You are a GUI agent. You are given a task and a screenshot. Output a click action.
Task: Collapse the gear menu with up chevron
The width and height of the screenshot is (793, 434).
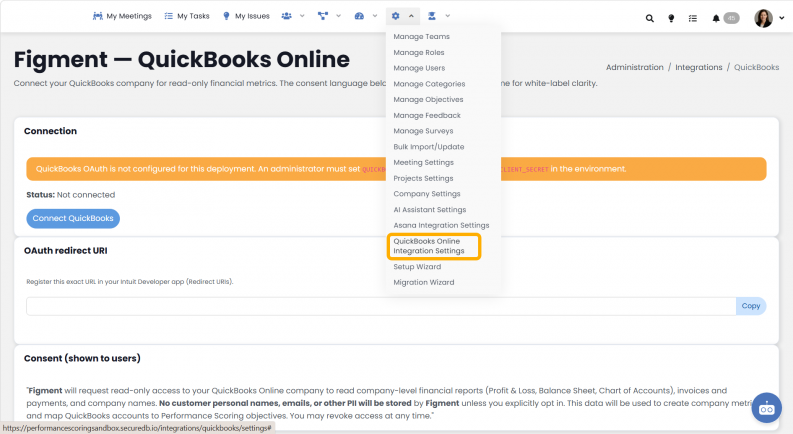[x=411, y=16]
